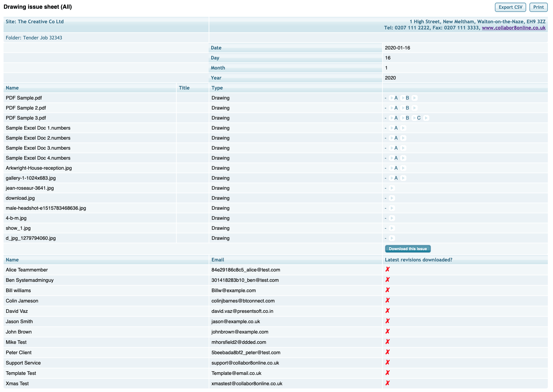Open revision A of Sample Excel Doc 1.numbers
Image resolution: width=553 pixels, height=392 pixels.
(396, 128)
